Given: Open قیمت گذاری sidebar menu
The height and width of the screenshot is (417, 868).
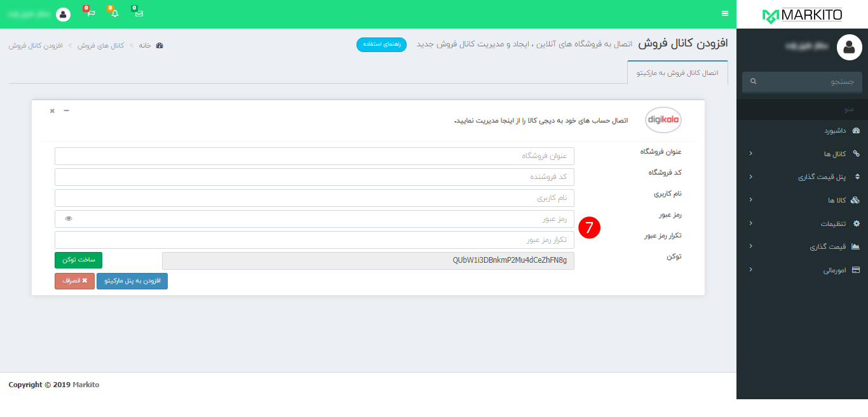Looking at the screenshot, I should click(802, 247).
